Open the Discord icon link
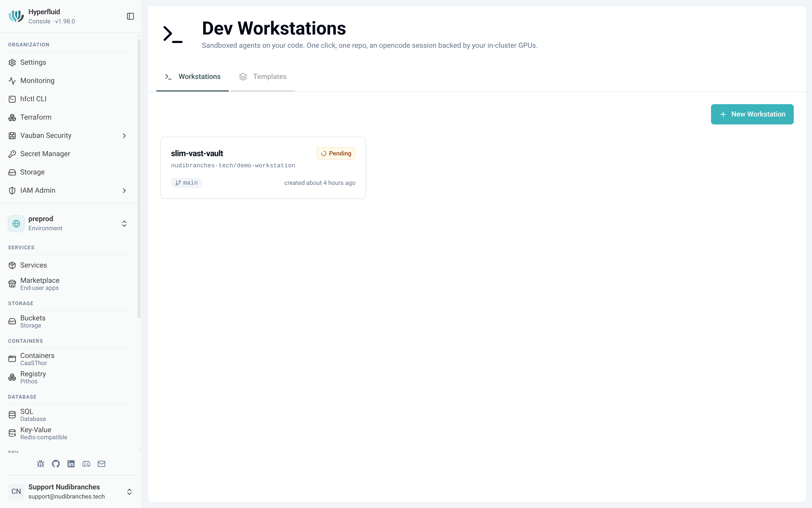 86,464
